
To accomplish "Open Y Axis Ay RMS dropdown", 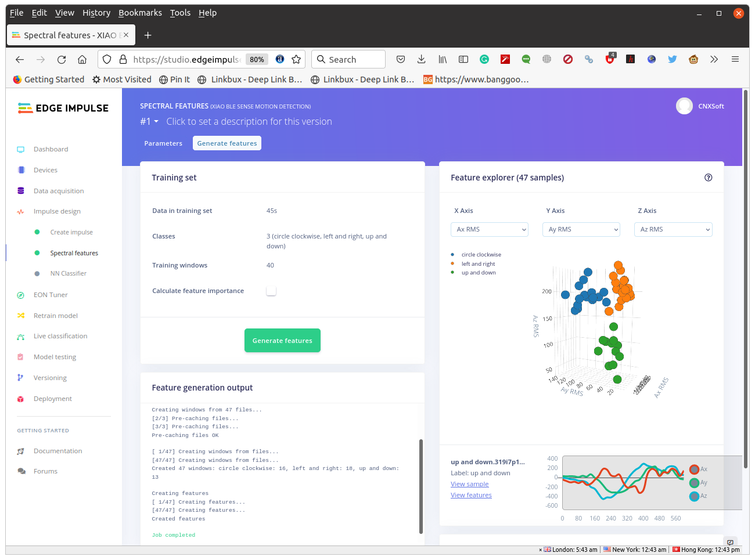I will click(581, 229).
